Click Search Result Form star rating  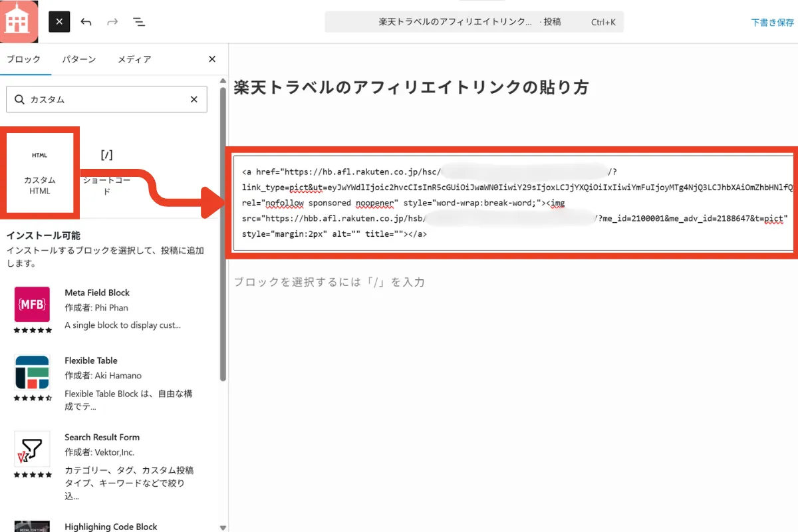point(33,475)
